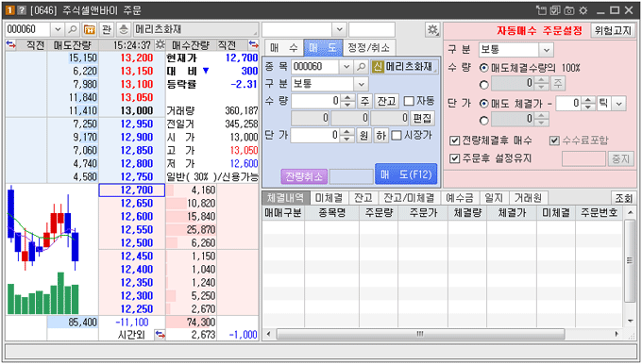The image size is (642, 364).
Task: Click the vertical scrollbar of the trade table
Action: 630,261
